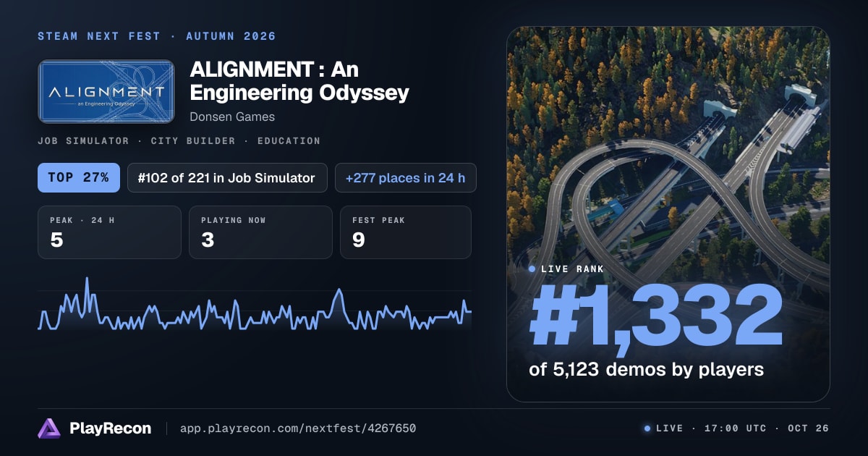Click the PlayRecon triangle logo icon

tap(49, 428)
